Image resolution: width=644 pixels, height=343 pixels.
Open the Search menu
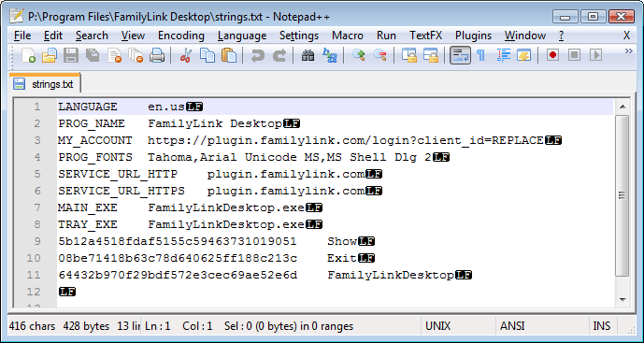pyautogui.click(x=92, y=36)
